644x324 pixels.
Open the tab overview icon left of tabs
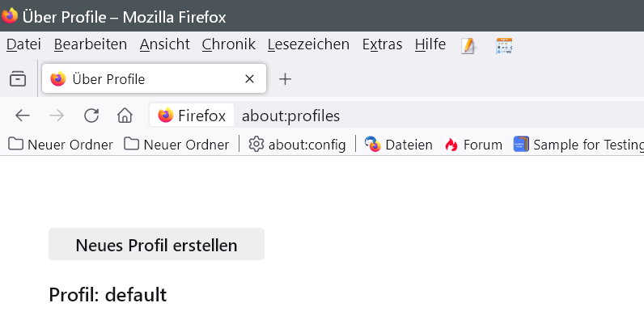[x=17, y=79]
